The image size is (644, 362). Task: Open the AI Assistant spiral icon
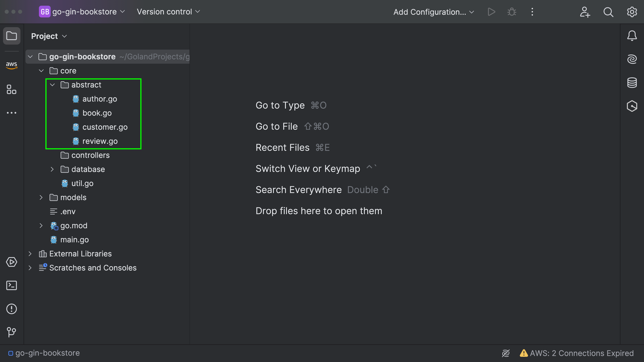[x=632, y=59]
